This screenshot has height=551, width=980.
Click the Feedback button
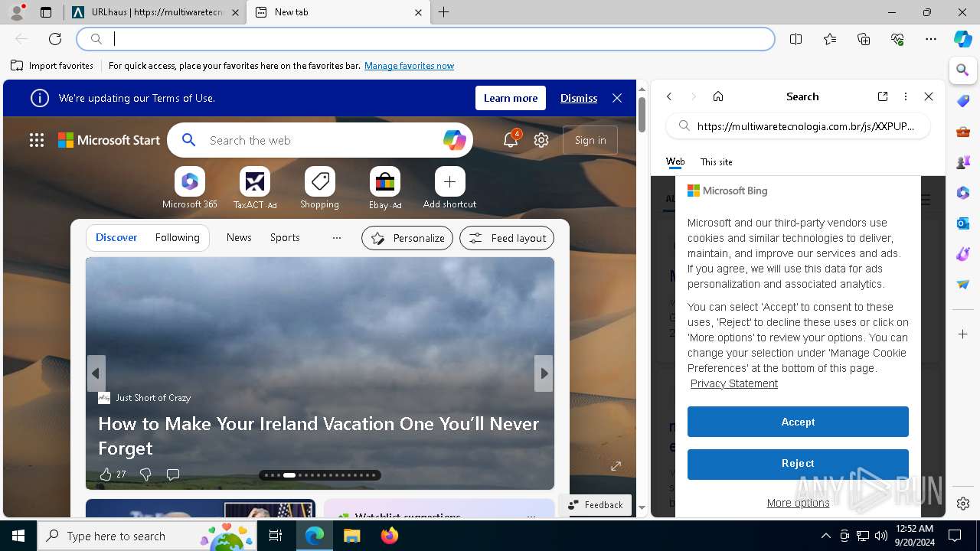pos(595,504)
